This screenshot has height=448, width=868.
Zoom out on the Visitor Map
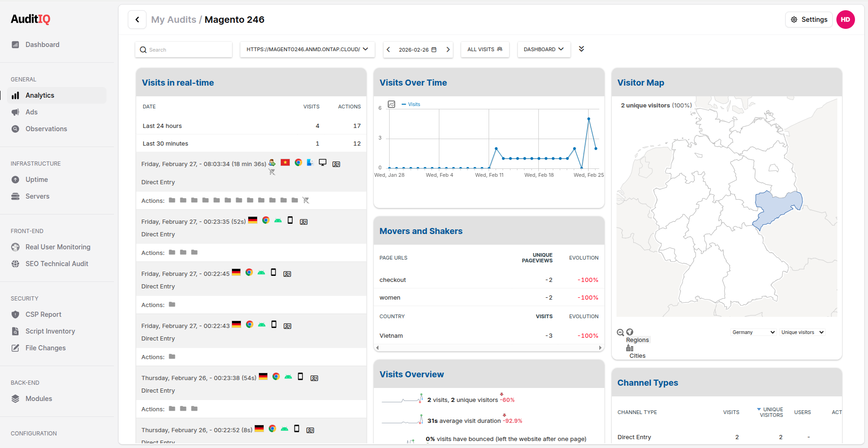(620, 332)
